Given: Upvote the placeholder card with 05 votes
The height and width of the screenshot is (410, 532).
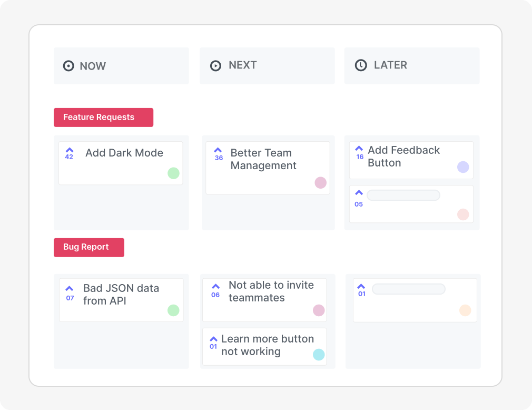Looking at the screenshot, I should 359,192.
